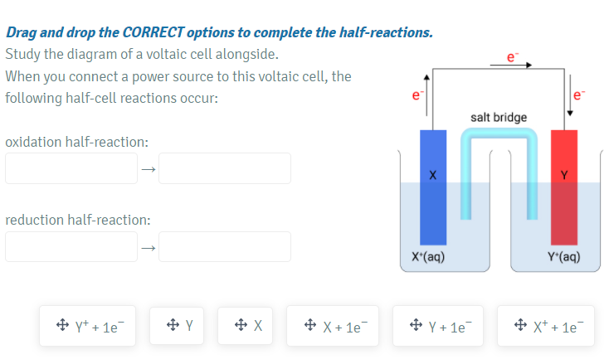Click the arrow between the oxidation half-reaction boxes
Image resolution: width=609 pixels, height=364 pixels.
148,169
